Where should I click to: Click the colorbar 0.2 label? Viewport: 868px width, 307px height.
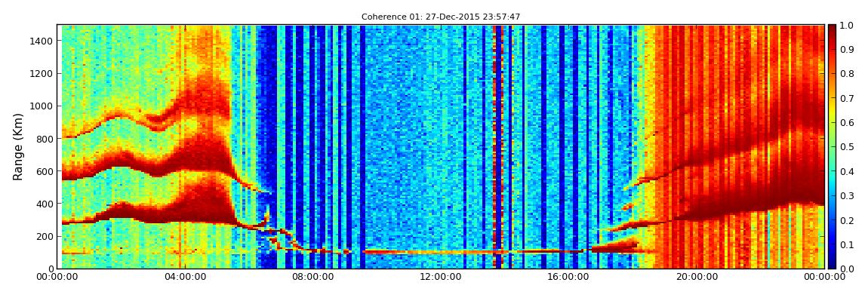point(847,220)
